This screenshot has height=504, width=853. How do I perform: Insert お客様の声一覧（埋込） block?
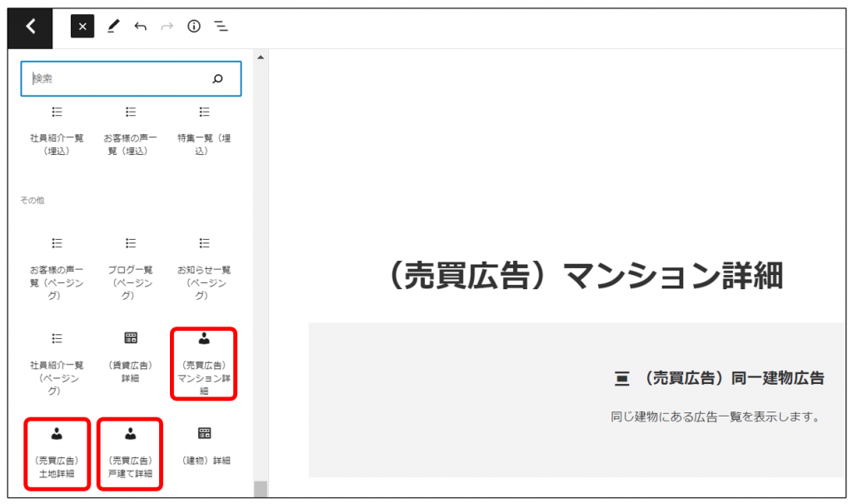coord(130,131)
